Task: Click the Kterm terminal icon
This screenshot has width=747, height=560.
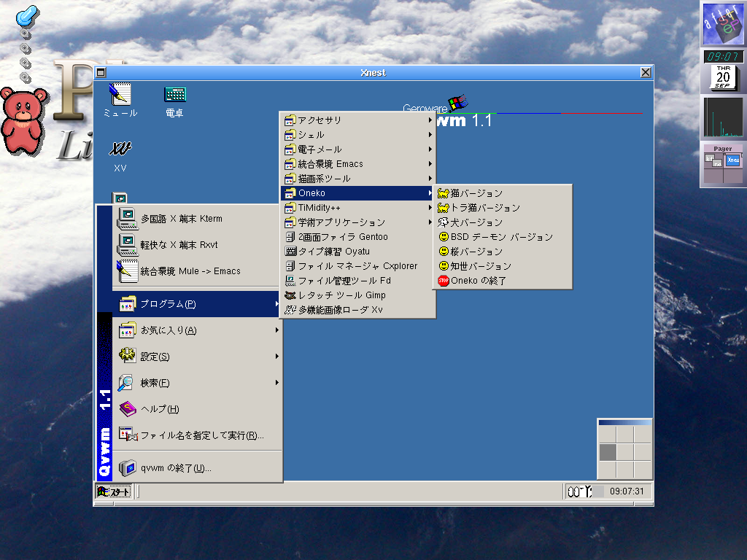Action: (127, 219)
